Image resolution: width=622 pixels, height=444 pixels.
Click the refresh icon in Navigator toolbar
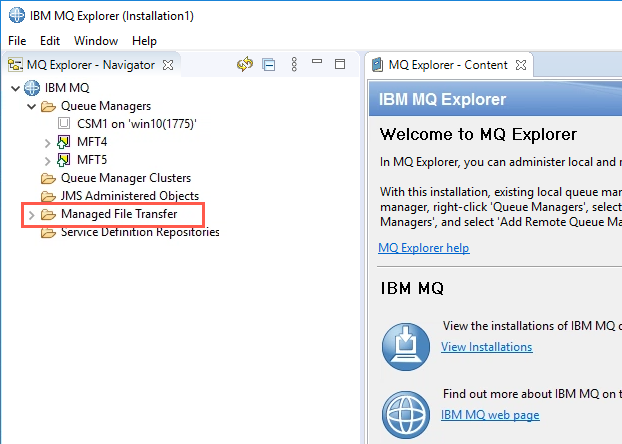click(x=245, y=64)
